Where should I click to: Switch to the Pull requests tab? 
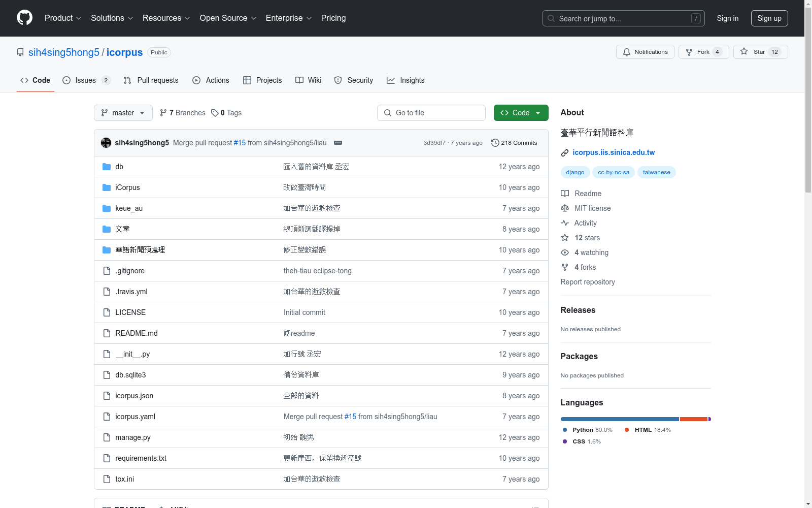click(x=151, y=80)
